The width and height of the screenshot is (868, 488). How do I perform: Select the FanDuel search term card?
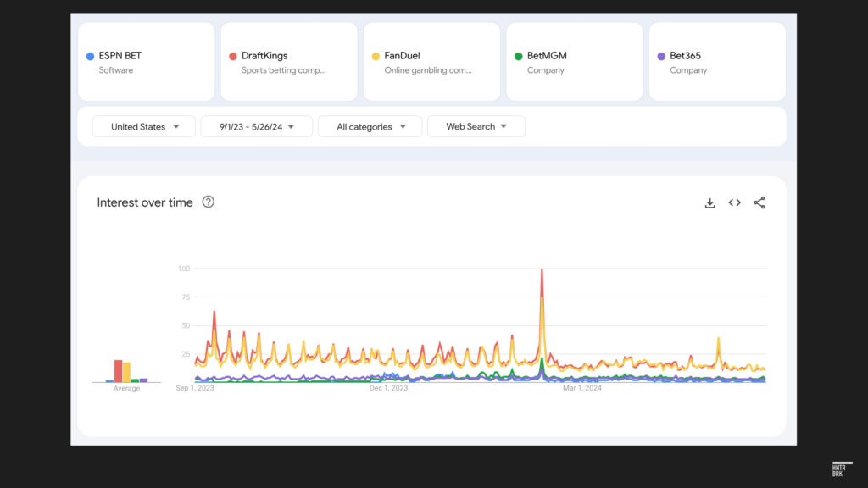pos(431,61)
